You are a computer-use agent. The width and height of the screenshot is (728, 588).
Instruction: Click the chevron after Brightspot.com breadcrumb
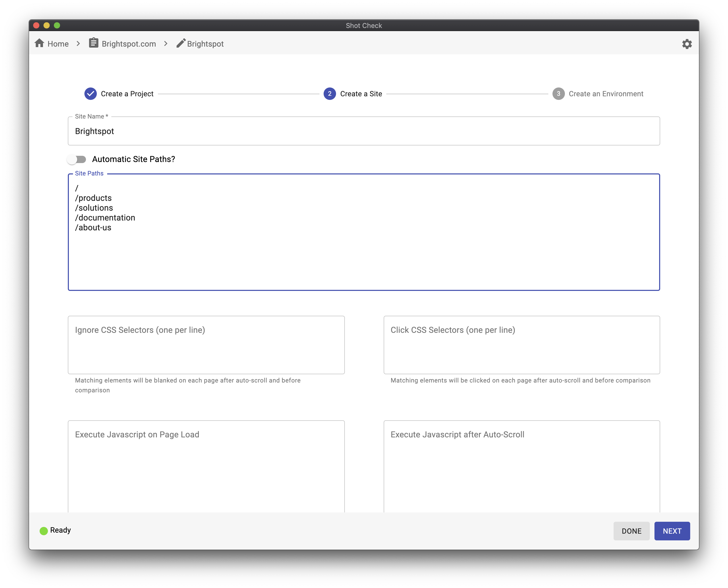coord(166,44)
